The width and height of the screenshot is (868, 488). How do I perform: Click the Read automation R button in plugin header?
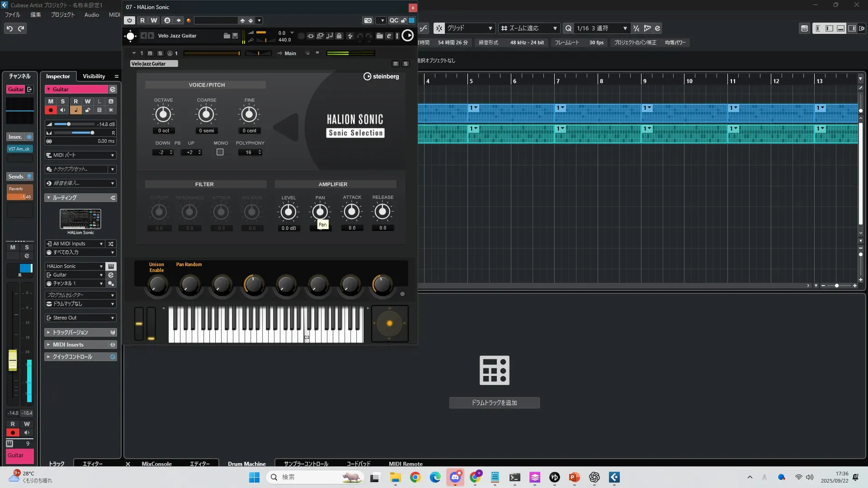click(142, 20)
